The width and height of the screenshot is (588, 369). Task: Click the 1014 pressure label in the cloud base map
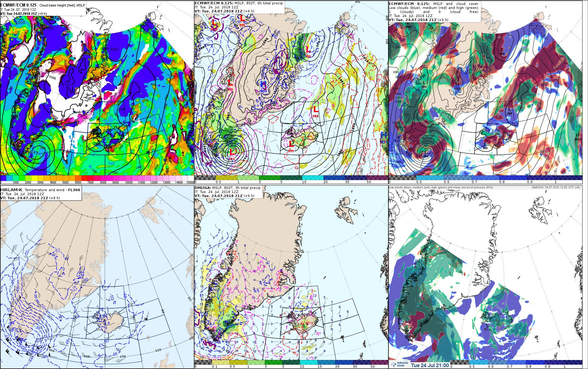(69, 84)
